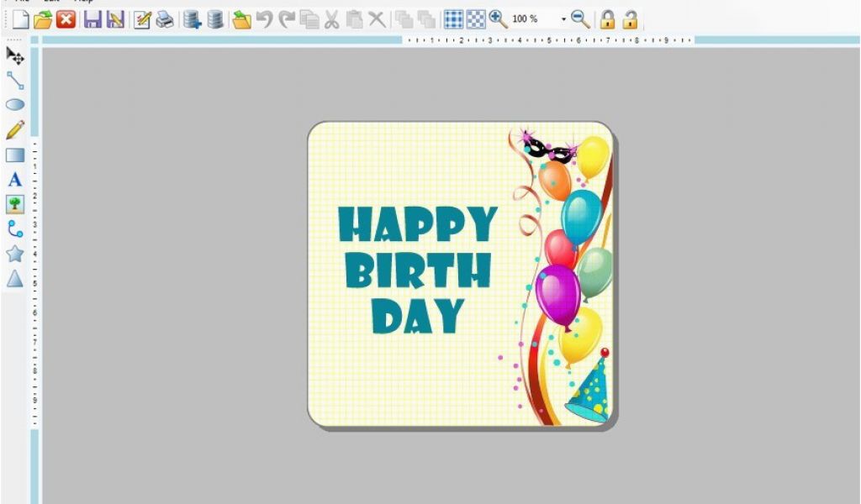Copy the selected object
This screenshot has height=504, width=861.
coord(309,20)
